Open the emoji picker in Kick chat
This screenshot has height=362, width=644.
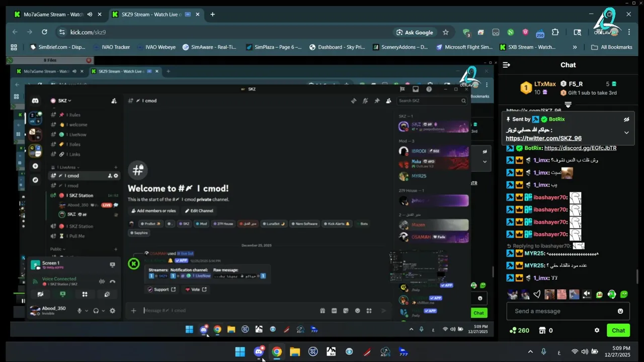tap(620, 311)
